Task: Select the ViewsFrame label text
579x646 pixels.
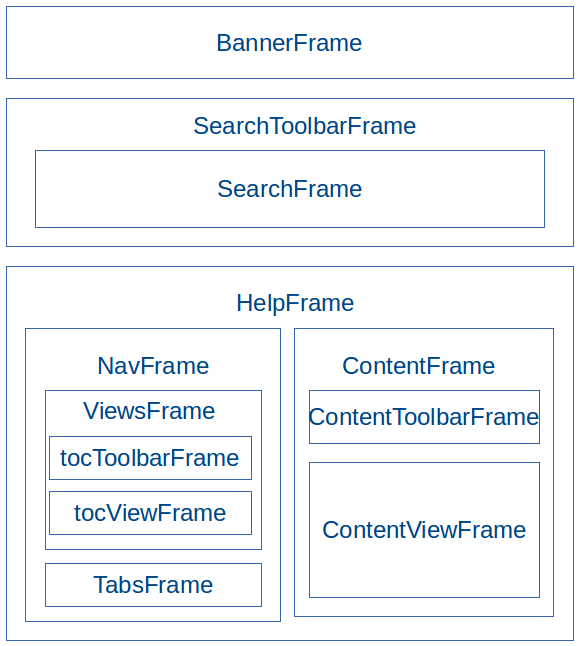Action: 149,411
